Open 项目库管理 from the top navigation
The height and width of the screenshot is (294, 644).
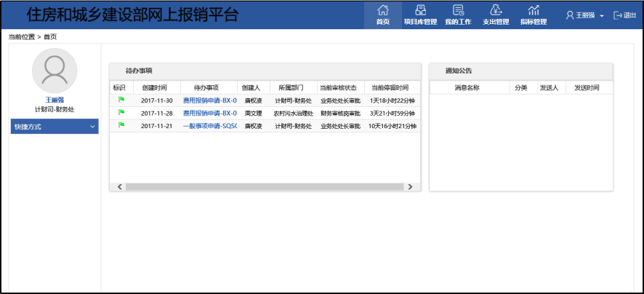(x=420, y=10)
